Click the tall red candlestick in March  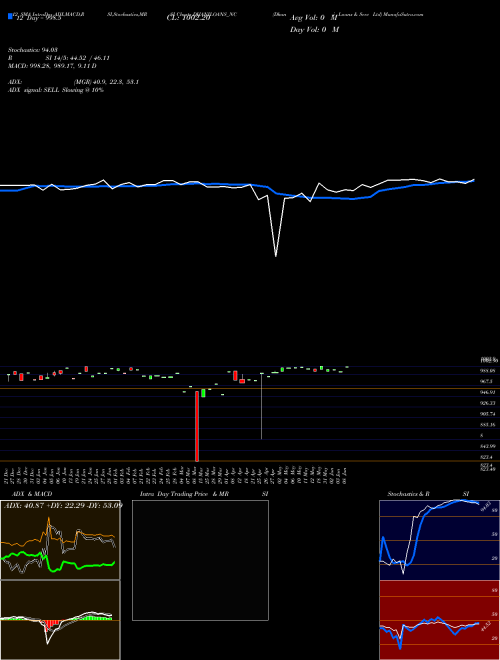pos(197,426)
